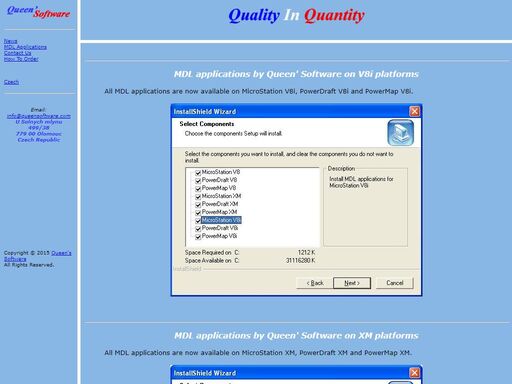This screenshot has width=512, height=384.
Task: Click the Back button in the wizard
Action: [315, 283]
